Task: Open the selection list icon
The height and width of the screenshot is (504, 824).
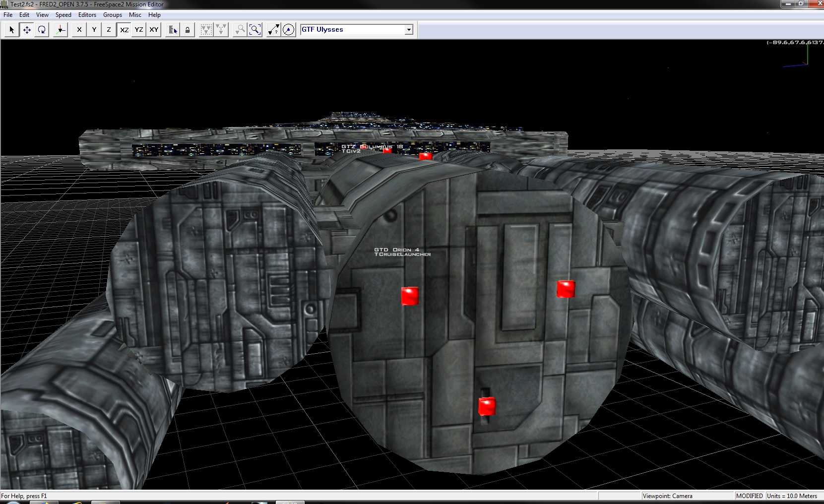Action: (173, 30)
